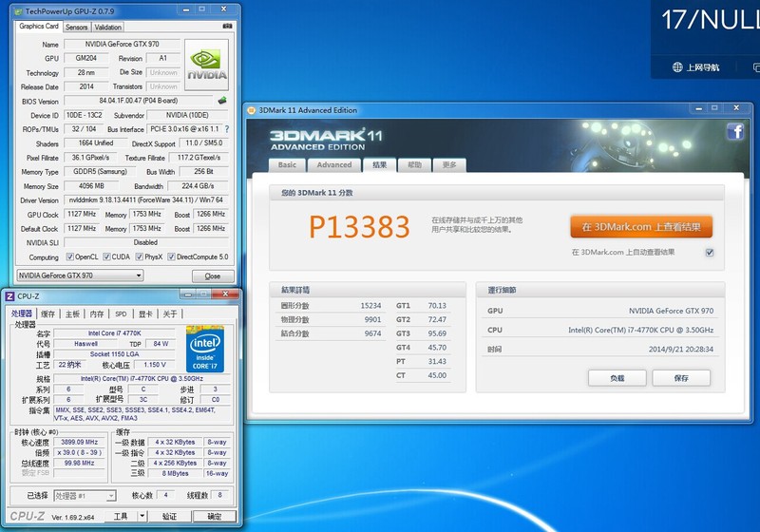Open the 帮助 help tab in 3DMark 11
This screenshot has width=760, height=532.
tap(414, 164)
